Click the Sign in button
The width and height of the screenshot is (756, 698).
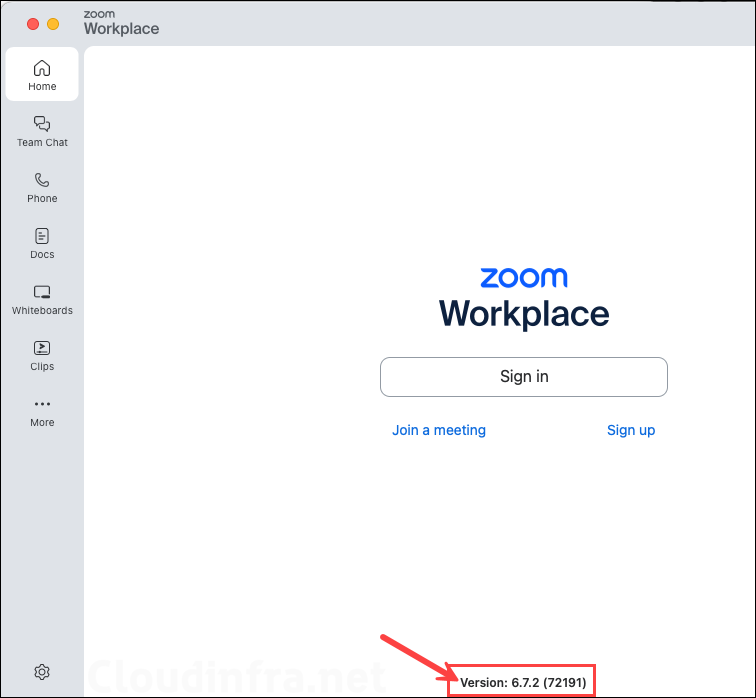[x=524, y=376]
